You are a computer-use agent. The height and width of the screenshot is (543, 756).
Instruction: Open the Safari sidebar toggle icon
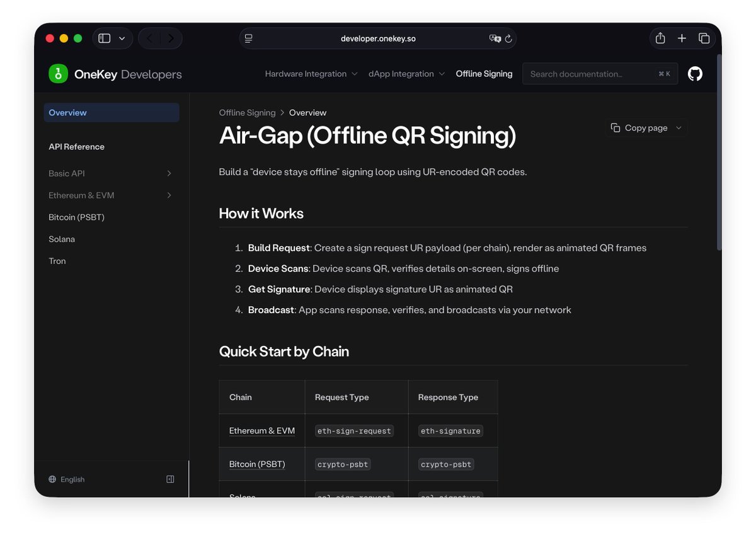(x=105, y=38)
